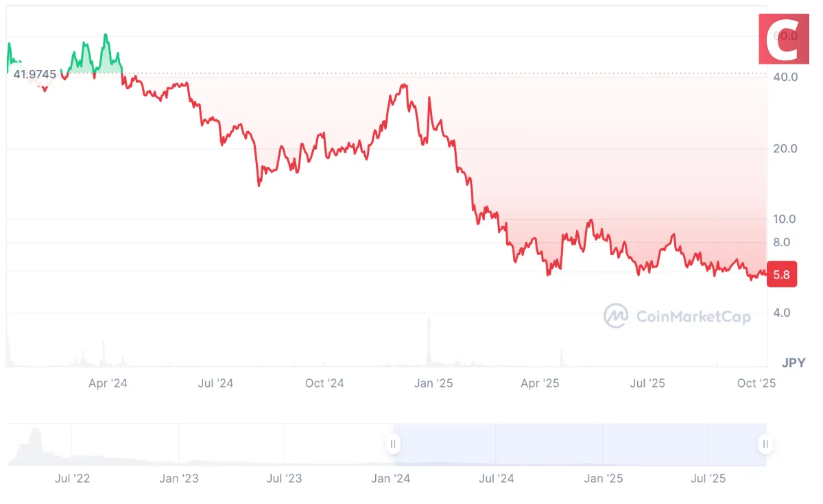
Task: Click the 41.9745 opening price label
Action: tap(35, 74)
